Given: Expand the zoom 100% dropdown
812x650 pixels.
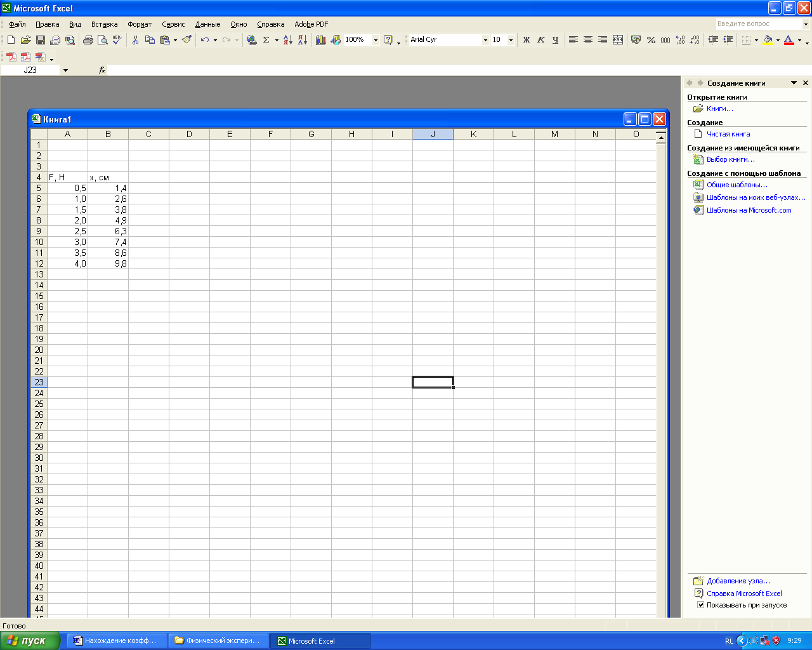Looking at the screenshot, I should [376, 40].
